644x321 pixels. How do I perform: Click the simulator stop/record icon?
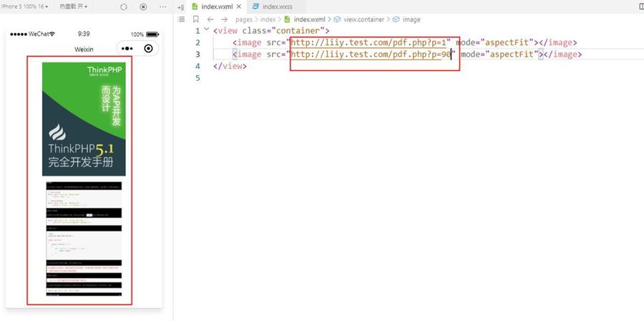click(x=143, y=6)
